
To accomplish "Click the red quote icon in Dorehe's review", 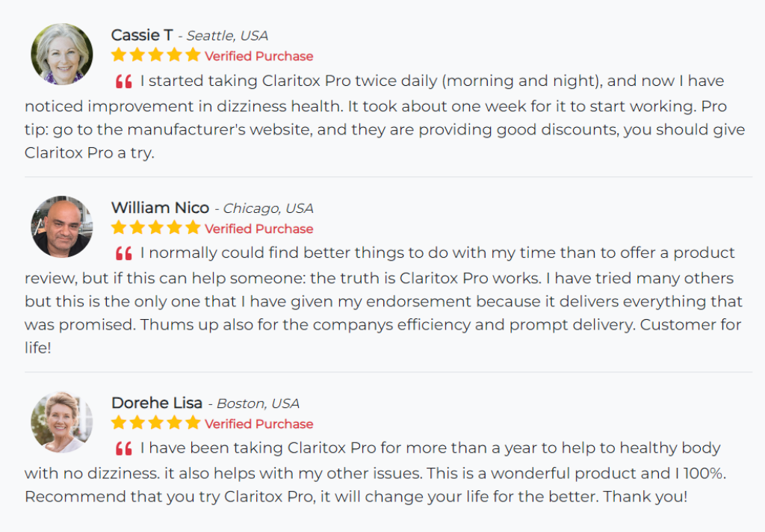I will pyautogui.click(x=124, y=449).
